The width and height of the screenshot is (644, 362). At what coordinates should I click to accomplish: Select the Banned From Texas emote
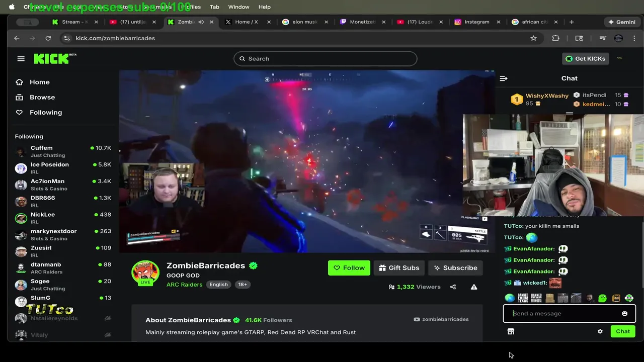pyautogui.click(x=523, y=298)
